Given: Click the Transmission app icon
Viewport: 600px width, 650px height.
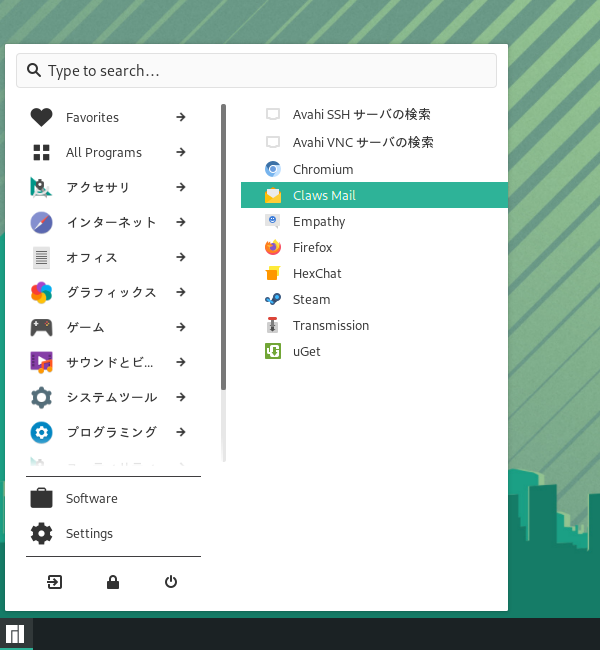Looking at the screenshot, I should [x=273, y=325].
